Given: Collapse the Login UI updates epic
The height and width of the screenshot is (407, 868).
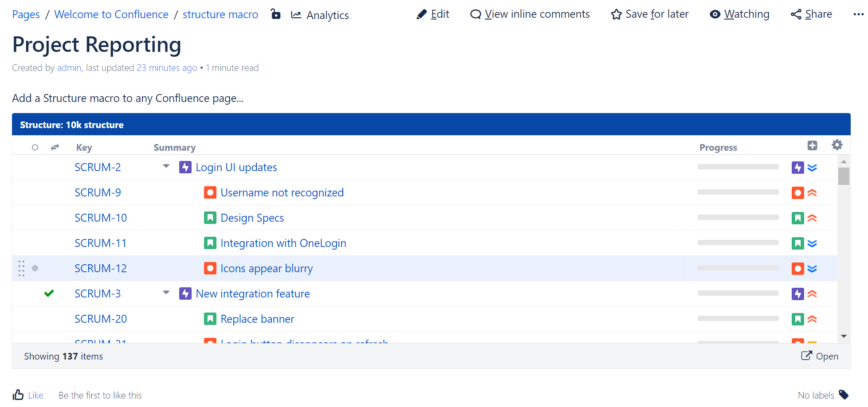Looking at the screenshot, I should pyautogui.click(x=166, y=166).
